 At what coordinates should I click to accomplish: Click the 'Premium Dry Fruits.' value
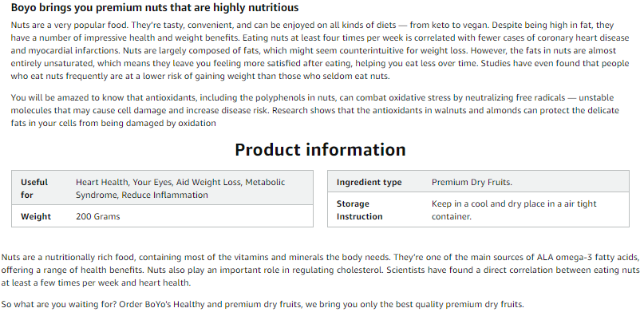(472, 183)
